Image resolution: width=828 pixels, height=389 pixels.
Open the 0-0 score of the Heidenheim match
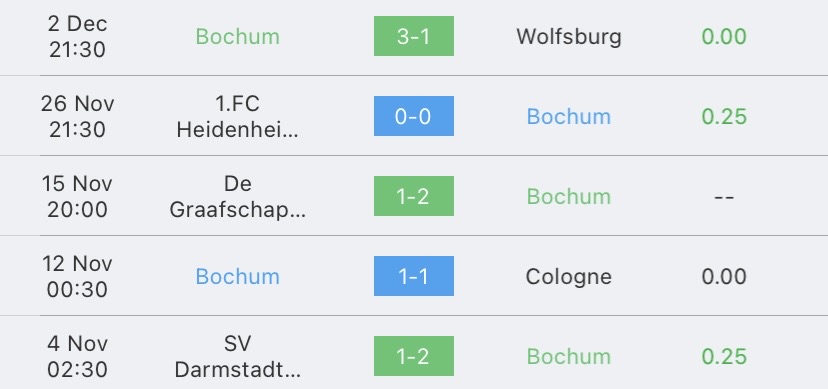point(413,116)
